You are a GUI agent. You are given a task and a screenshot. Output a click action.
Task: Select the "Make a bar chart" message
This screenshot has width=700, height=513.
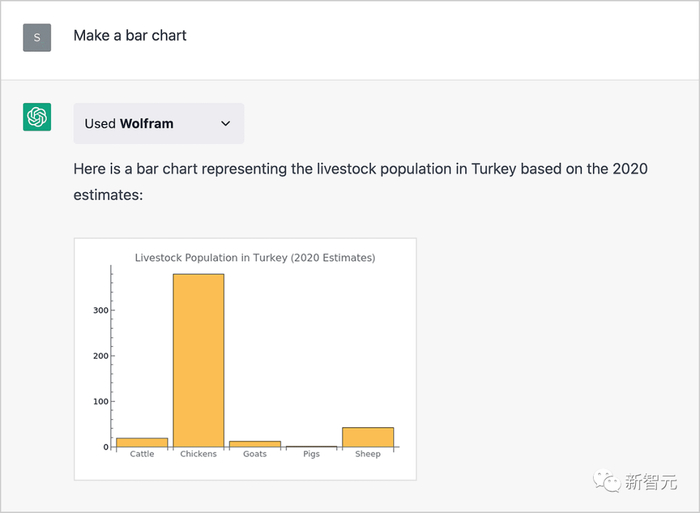click(x=130, y=36)
